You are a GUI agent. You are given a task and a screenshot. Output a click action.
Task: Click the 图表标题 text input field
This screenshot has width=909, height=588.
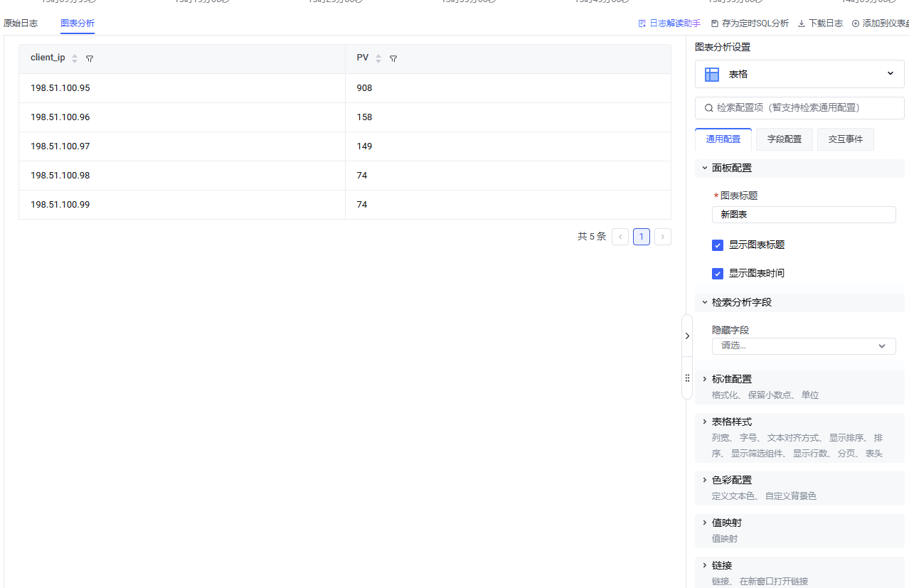803,215
